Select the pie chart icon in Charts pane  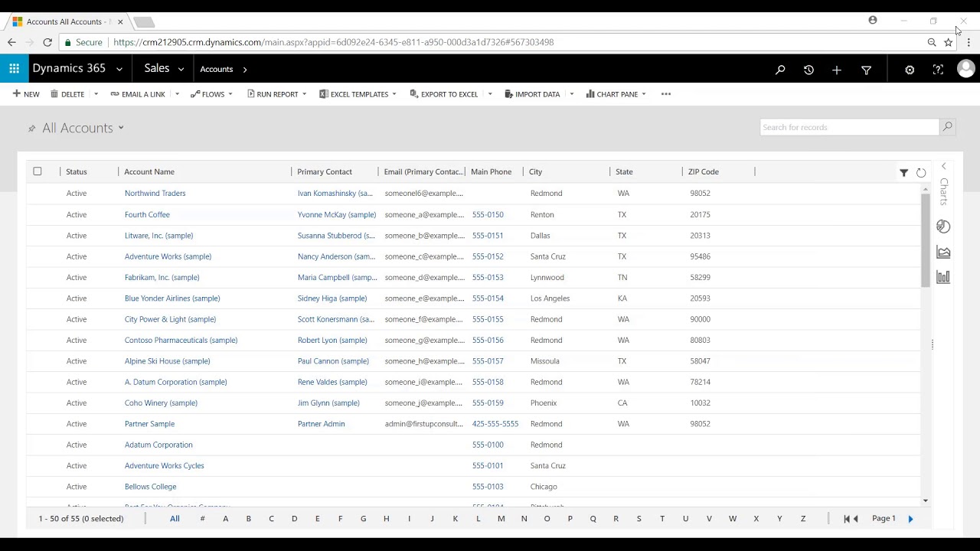[943, 227]
